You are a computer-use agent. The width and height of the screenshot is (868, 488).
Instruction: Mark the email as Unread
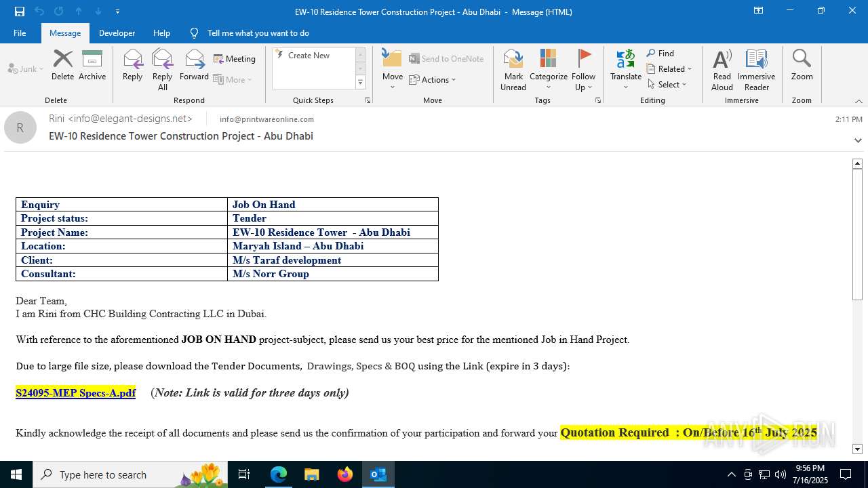[x=513, y=70]
